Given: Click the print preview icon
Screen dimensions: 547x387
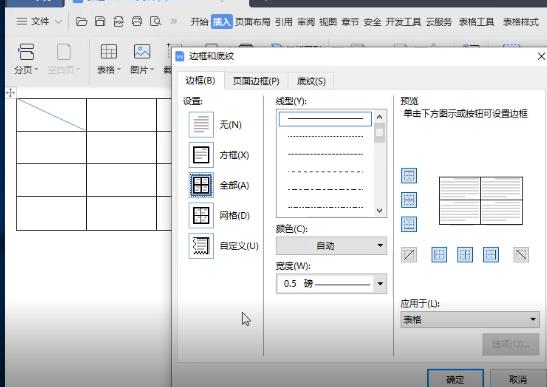Looking at the screenshot, I should (155, 22).
